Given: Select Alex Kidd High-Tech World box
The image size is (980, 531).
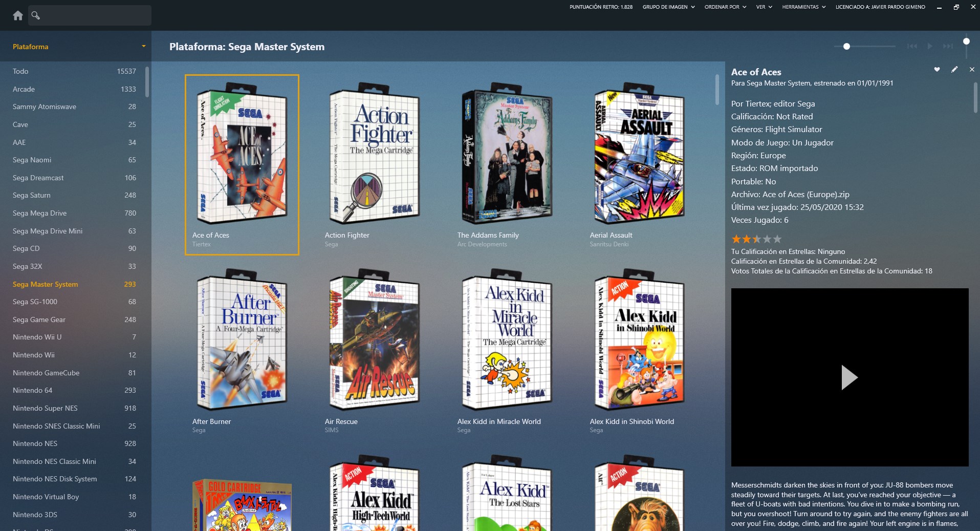Looking at the screenshot, I should click(375, 493).
